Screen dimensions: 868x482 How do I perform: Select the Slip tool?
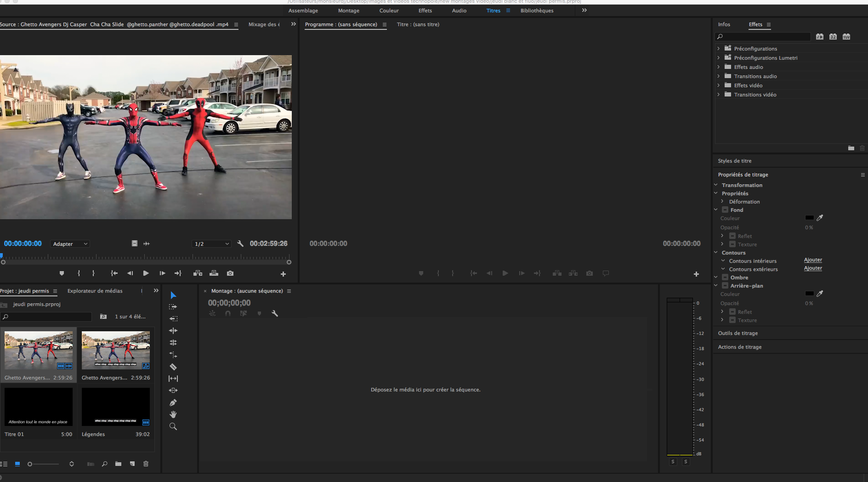[173, 378]
